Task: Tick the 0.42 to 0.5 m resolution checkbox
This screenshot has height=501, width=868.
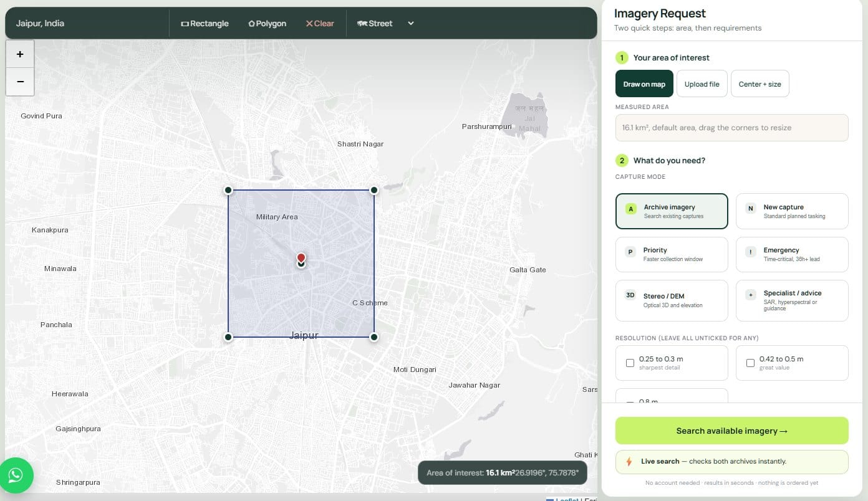Action: (750, 363)
